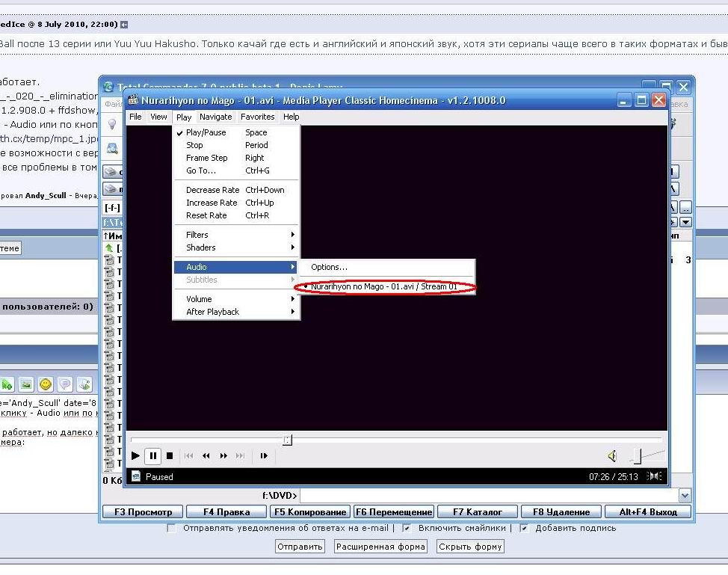
Task: Click the quote arrow icon next to the post date
Action: (124, 25)
